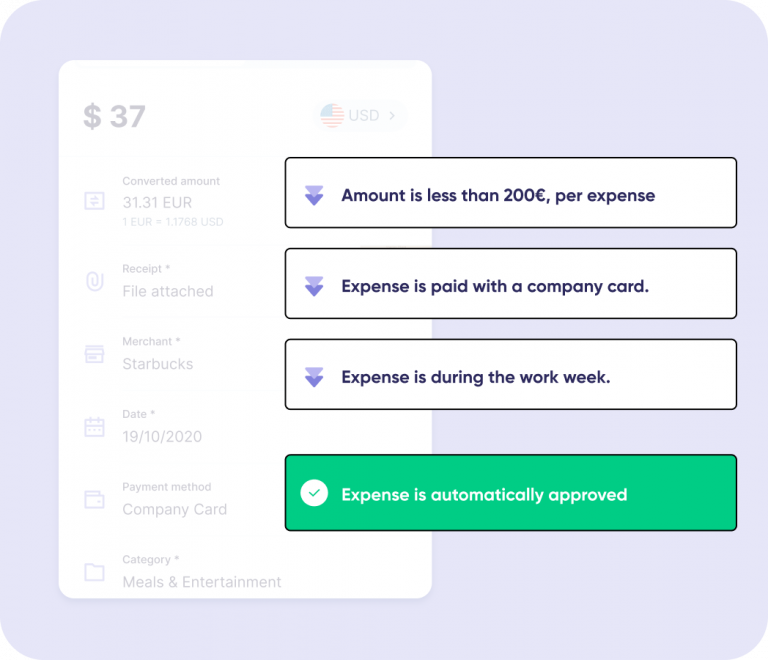This screenshot has width=768, height=660.
Task: Click the category folder icon
Action: (94, 572)
